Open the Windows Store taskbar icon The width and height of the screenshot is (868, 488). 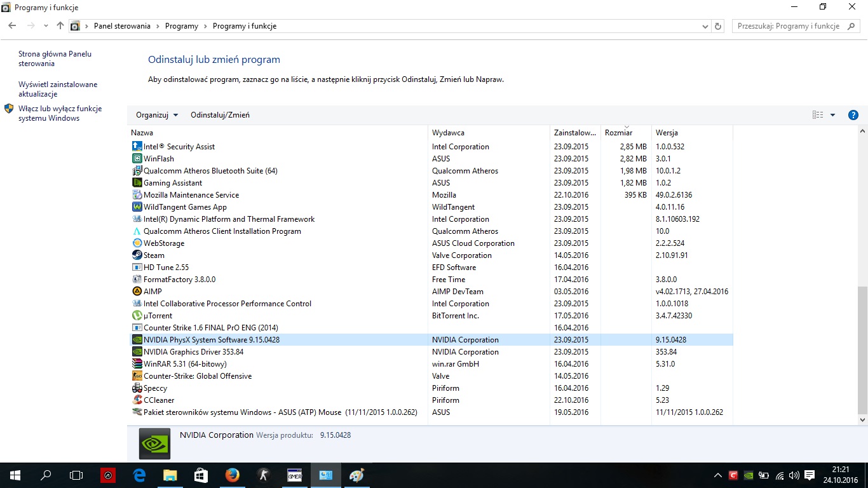(201, 475)
